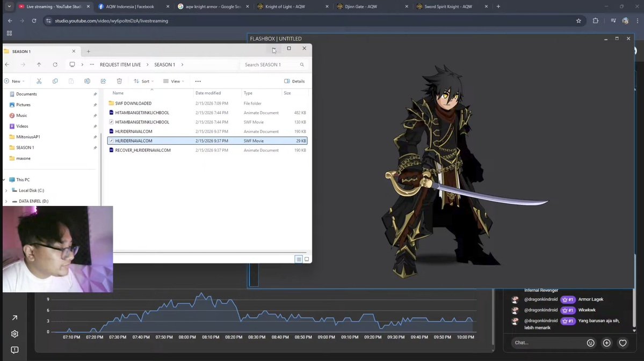The image size is (644, 361).
Task: Click the browser address bar URL
Action: 111,21
